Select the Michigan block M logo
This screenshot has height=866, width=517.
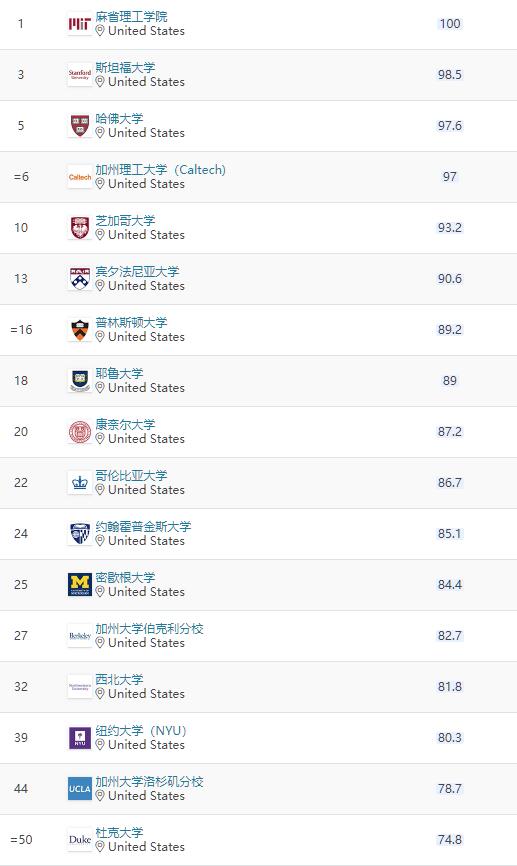pos(80,584)
